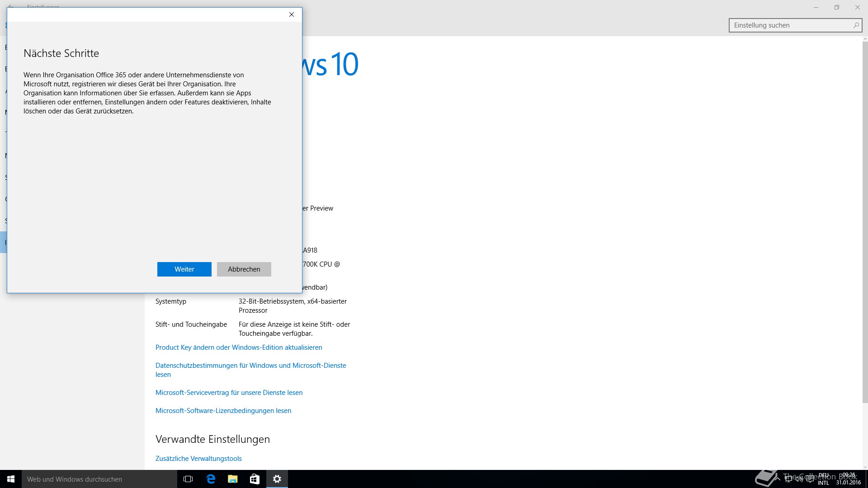Close the Nächste Schritte dialog
The image size is (868, 488).
pos(292,14)
